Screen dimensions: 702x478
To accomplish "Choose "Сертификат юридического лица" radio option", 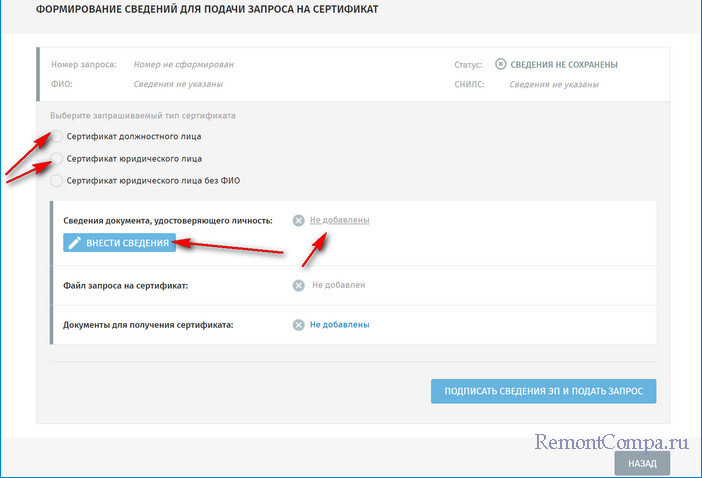I will [x=57, y=158].
